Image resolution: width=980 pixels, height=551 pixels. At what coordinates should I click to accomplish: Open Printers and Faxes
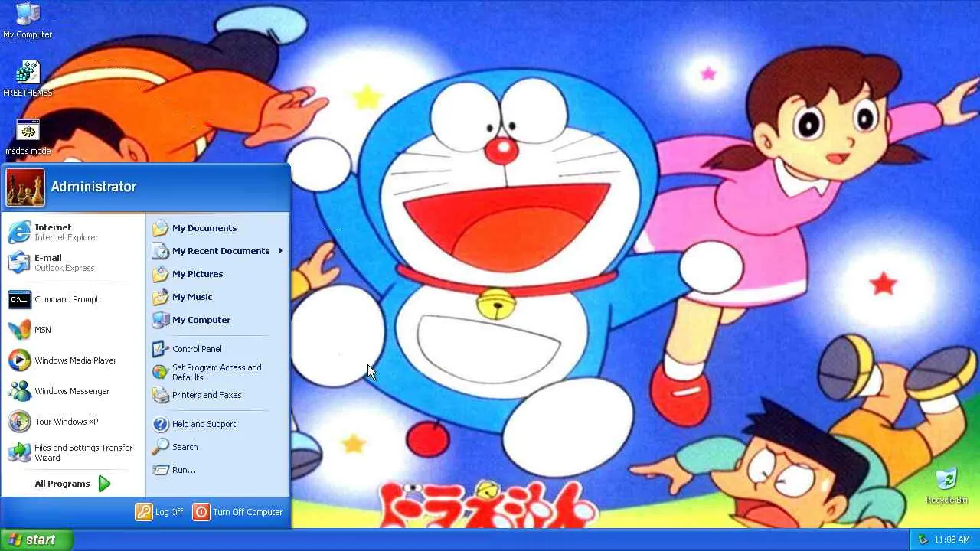tap(217, 395)
